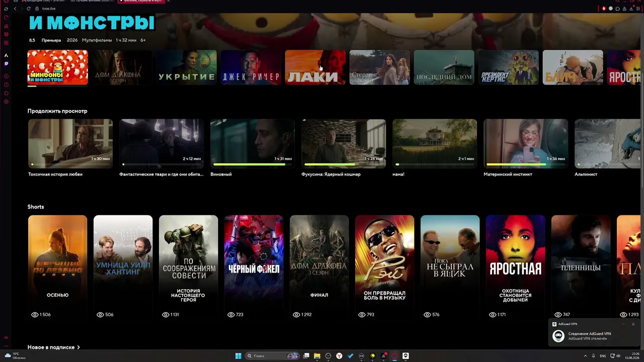The width and height of the screenshot is (644, 362).
Task: Continue watching 'Фантастические твари' movie
Action: pos(162,143)
